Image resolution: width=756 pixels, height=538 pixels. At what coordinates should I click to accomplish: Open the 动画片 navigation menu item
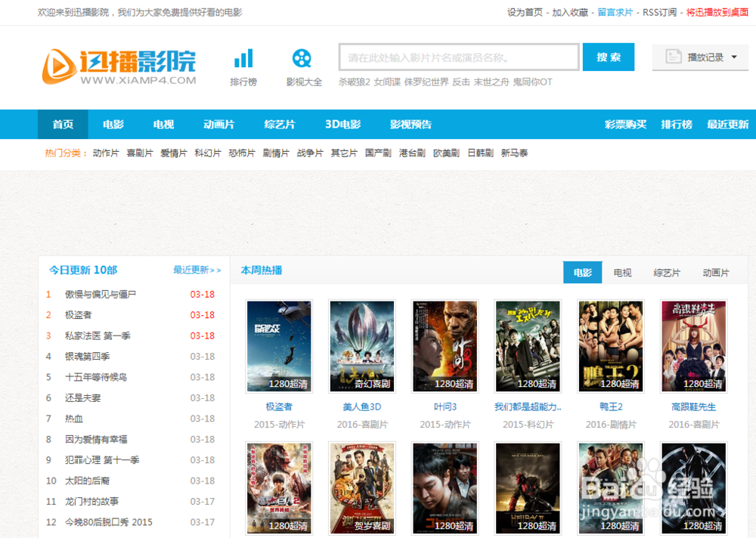(x=219, y=125)
